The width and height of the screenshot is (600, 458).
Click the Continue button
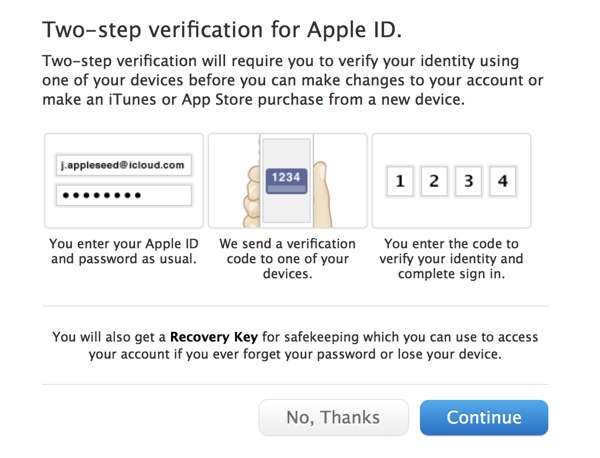pyautogui.click(x=484, y=418)
